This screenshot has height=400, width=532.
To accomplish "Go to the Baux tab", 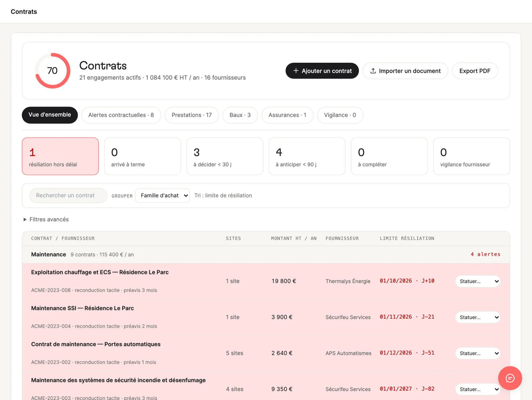I will tap(240, 115).
